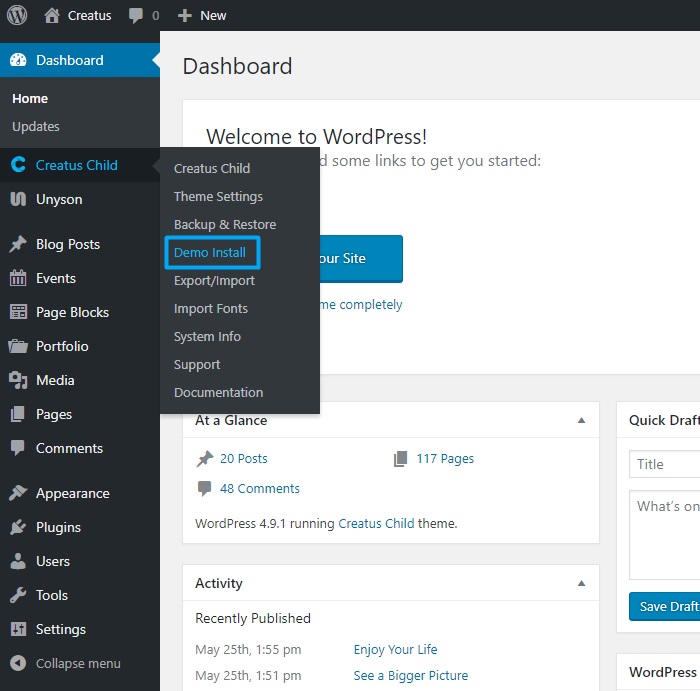The image size is (700, 691).
Task: Click the Media icon in sidebar
Action: pos(18,380)
